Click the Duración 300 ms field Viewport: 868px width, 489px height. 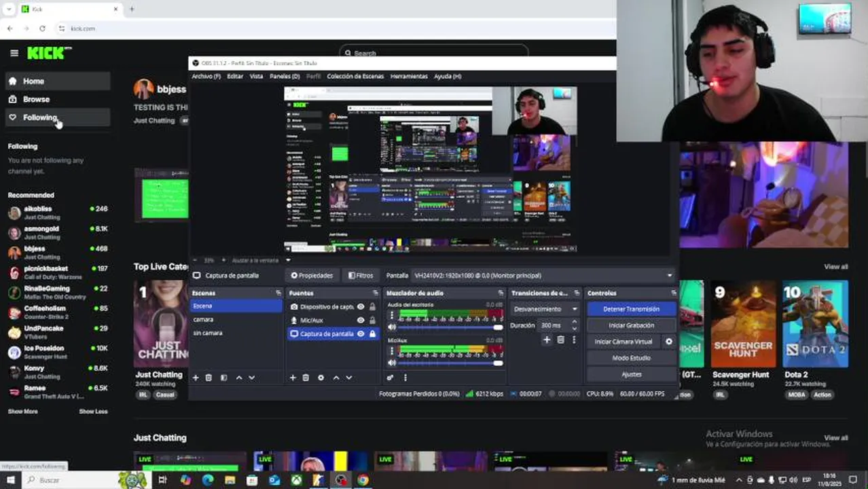click(x=554, y=325)
